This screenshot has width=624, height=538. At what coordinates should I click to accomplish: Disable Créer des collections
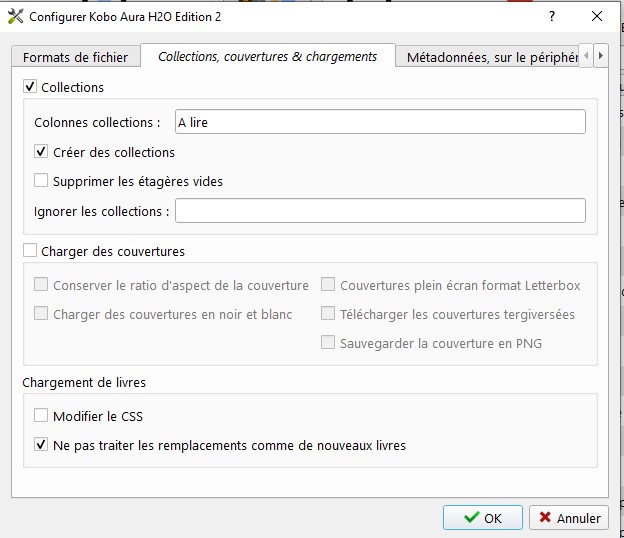[41, 152]
